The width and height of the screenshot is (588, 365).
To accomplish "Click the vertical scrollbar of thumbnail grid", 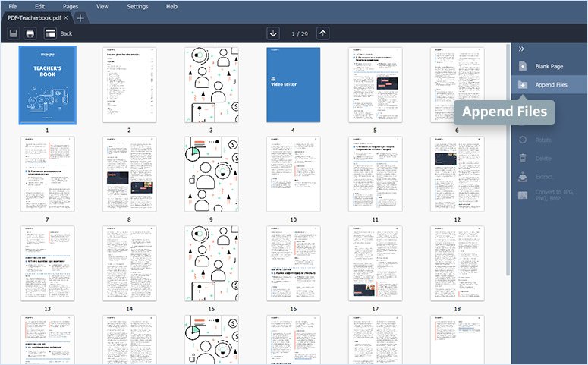I will pyautogui.click(x=508, y=159).
